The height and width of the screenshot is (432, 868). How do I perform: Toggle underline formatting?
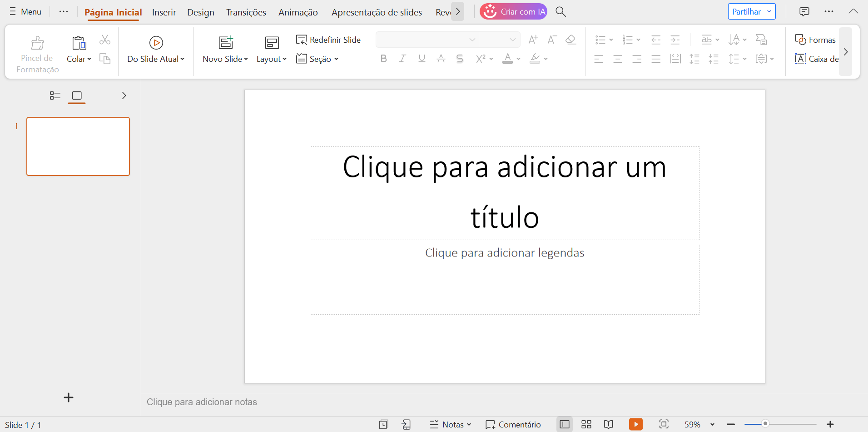pos(422,58)
